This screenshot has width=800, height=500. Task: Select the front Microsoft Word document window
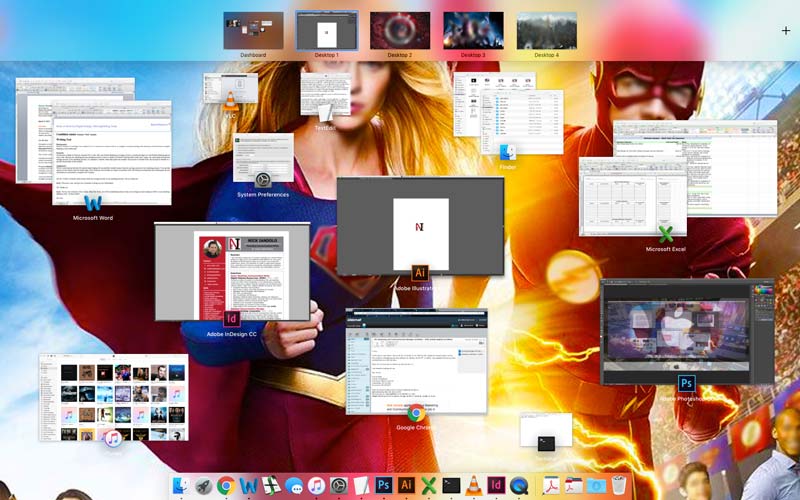[112, 153]
